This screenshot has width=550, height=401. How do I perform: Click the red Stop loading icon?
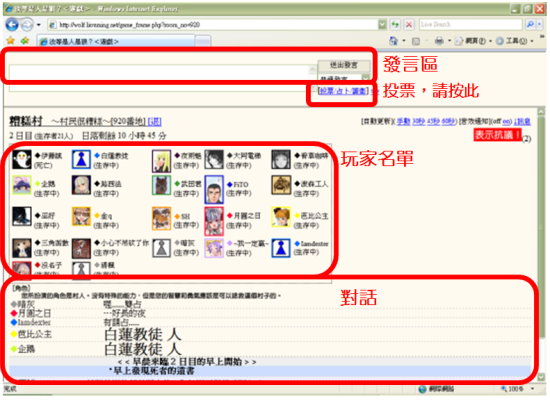point(409,25)
